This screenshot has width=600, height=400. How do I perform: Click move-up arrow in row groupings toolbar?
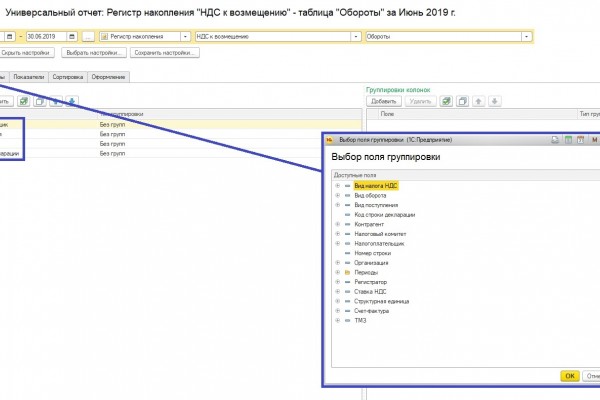tap(56, 101)
